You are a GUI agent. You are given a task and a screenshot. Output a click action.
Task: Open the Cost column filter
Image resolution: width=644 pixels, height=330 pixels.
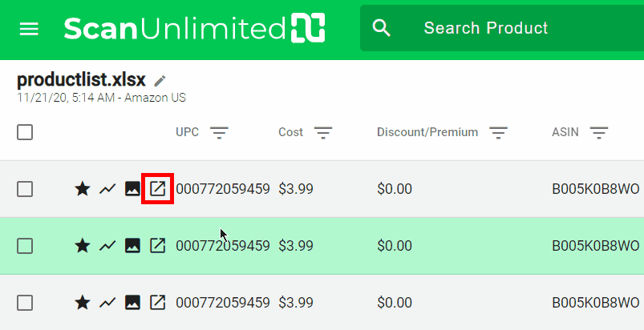pyautogui.click(x=323, y=132)
